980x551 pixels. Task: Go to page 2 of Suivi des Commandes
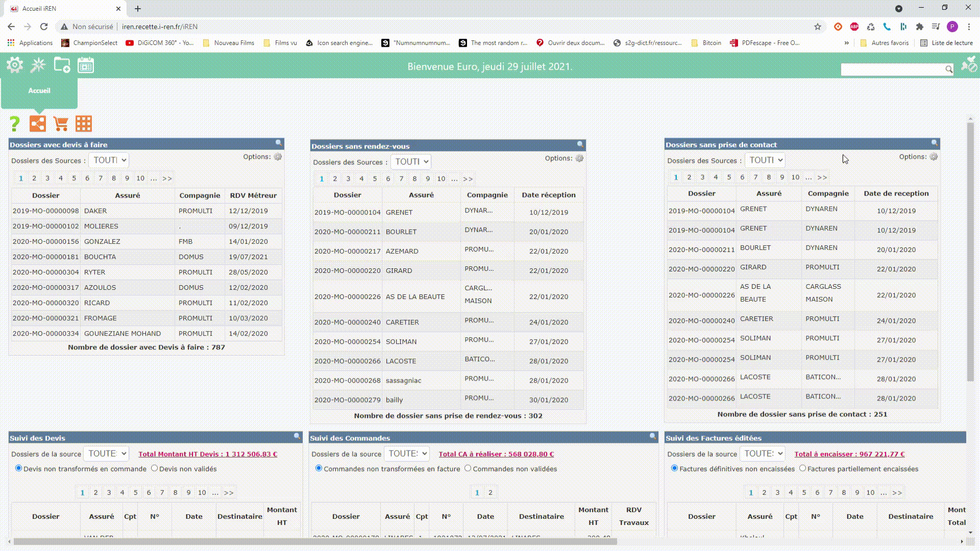pos(491,493)
